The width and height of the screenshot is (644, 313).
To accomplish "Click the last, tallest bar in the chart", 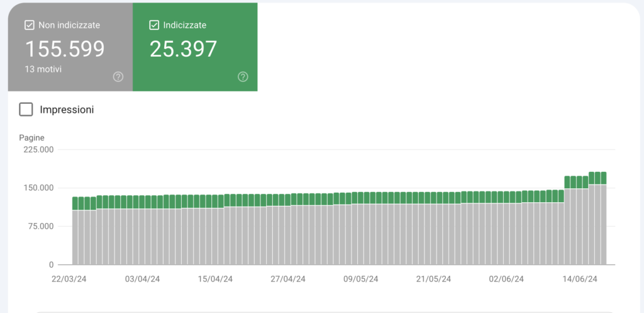I will click(603, 219).
